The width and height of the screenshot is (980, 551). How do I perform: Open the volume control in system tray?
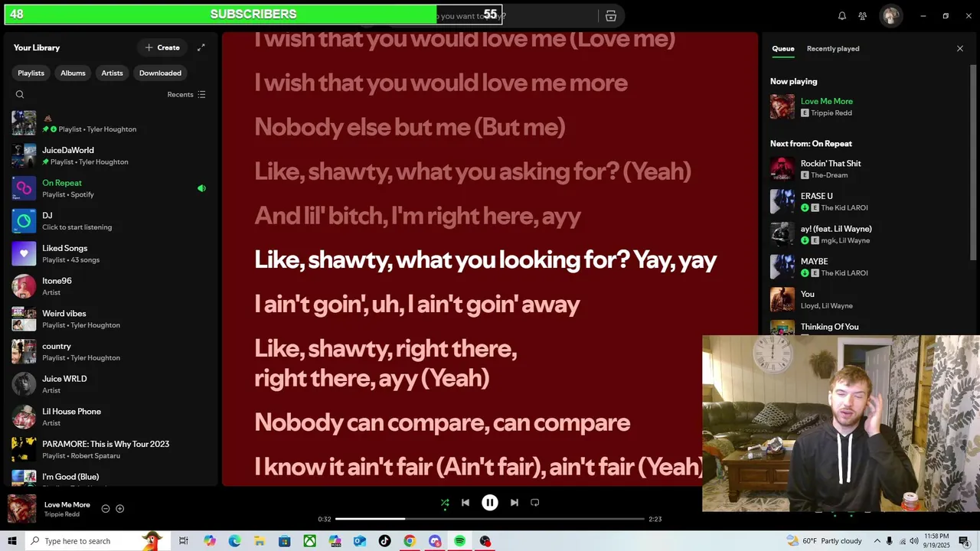point(914,541)
